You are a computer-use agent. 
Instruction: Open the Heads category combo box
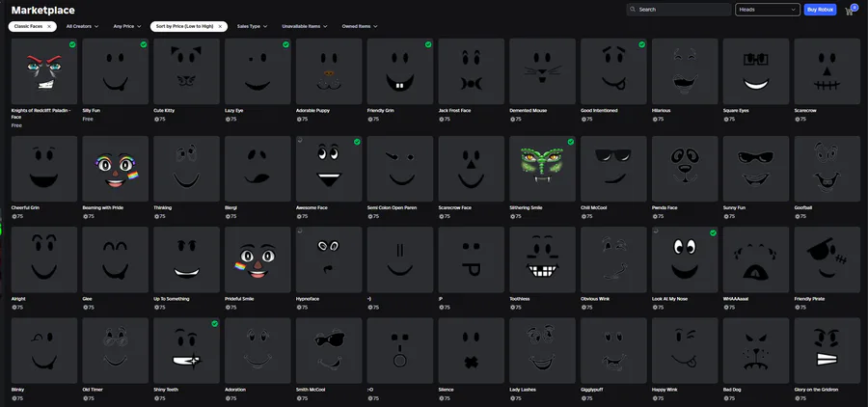point(768,10)
